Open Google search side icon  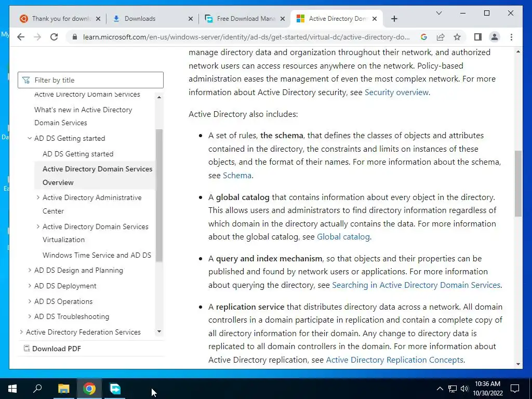(x=424, y=37)
